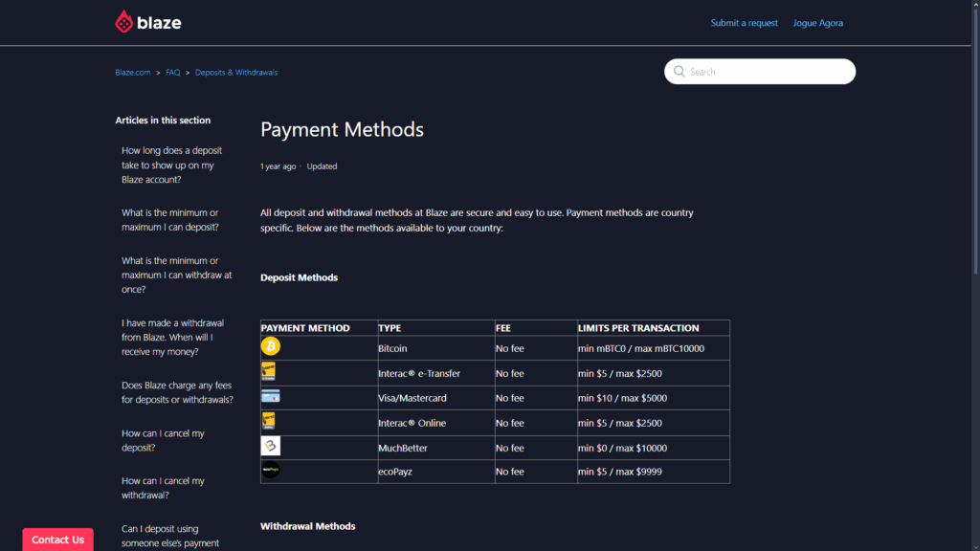Viewport: 980px width, 551px height.
Task: Select the Bitcoin payment method icon
Action: (271, 346)
